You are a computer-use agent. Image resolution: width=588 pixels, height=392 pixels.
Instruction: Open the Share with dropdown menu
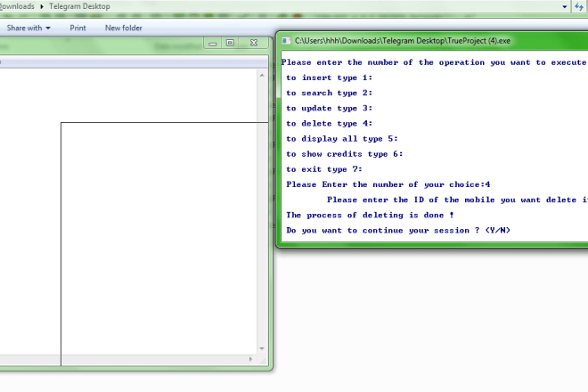[x=29, y=29]
